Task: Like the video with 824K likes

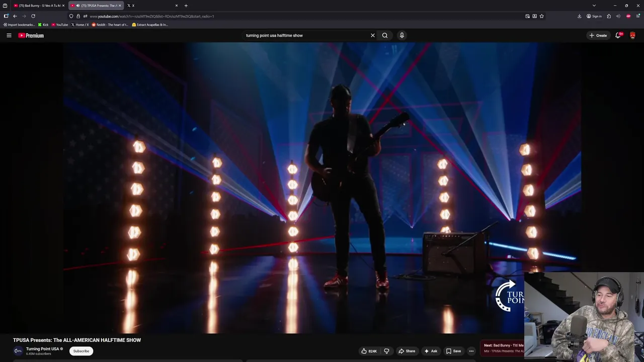Action: tap(369, 351)
